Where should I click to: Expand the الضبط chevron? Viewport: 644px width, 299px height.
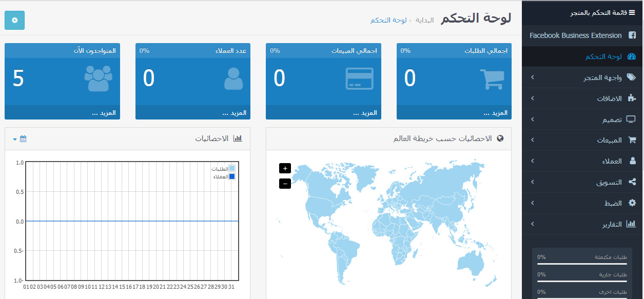point(532,203)
